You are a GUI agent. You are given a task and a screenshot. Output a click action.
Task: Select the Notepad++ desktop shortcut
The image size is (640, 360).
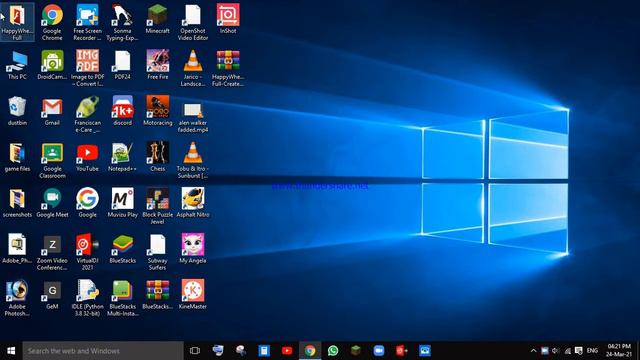(122, 157)
